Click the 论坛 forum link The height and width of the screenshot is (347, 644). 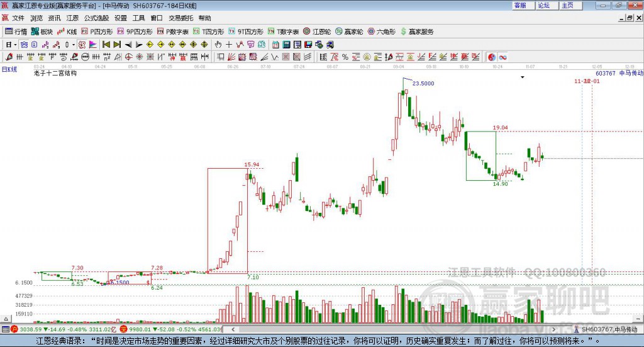pos(544,5)
